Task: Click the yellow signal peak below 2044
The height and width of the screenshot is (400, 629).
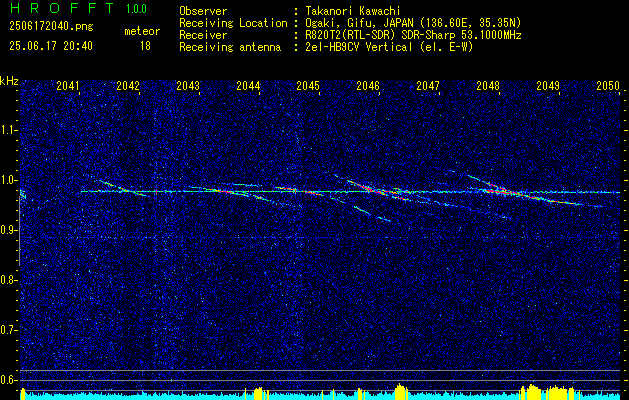Action: point(260,393)
